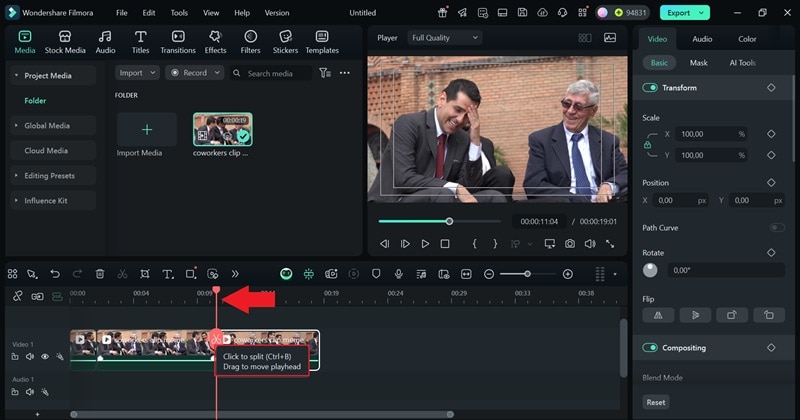Click the vertical flip button
800x420 pixels.
pos(695,315)
